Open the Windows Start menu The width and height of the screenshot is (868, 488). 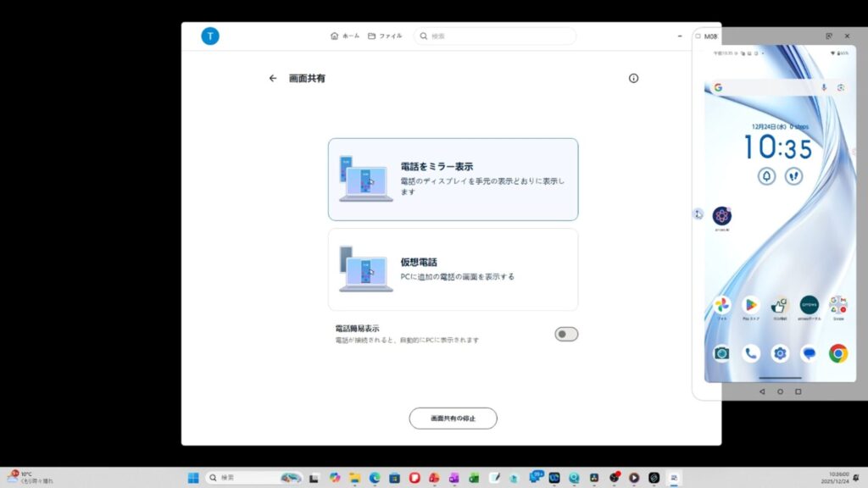[192, 478]
